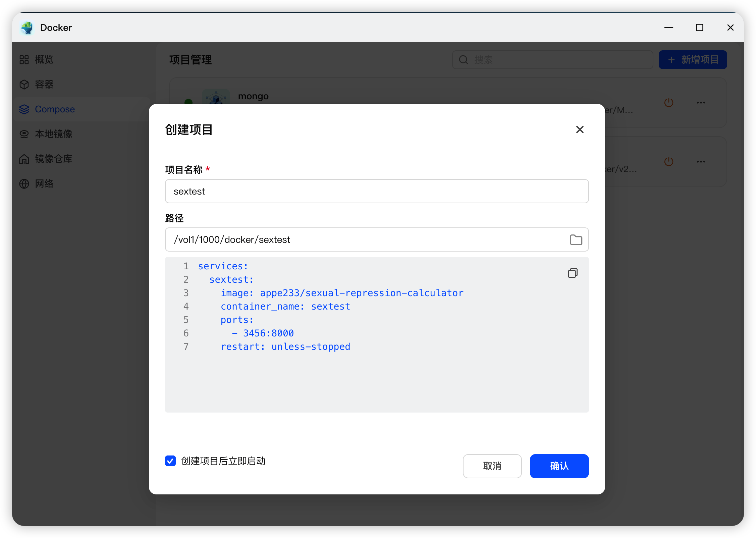The width and height of the screenshot is (756, 538).
Task: Click power button for second project
Action: coord(668,162)
